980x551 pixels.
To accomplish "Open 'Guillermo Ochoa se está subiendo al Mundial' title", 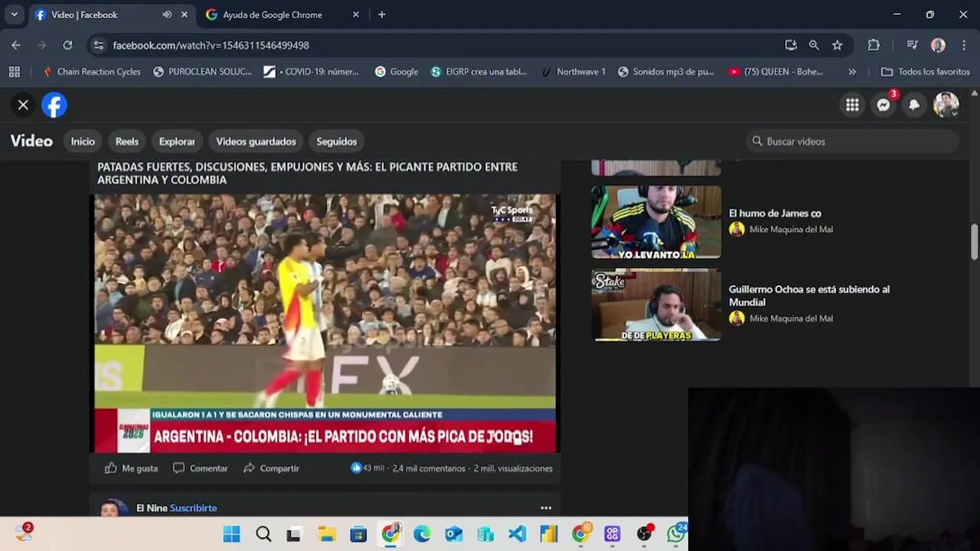I will pos(809,296).
